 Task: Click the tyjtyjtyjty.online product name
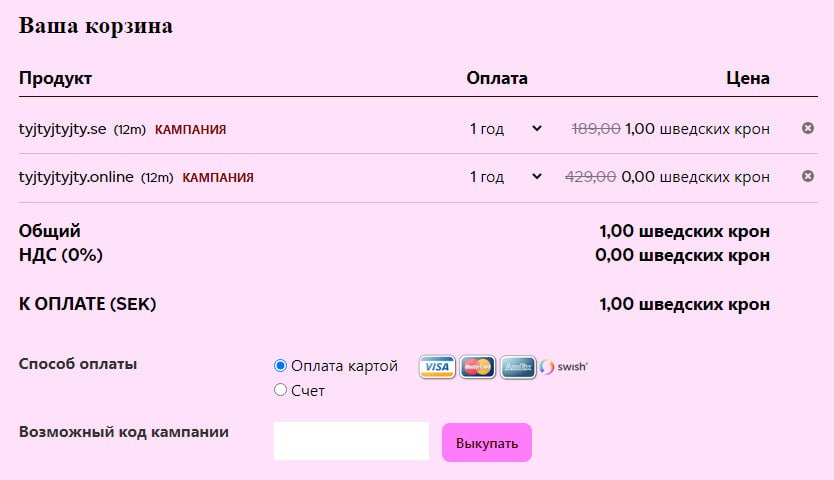pyautogui.click(x=76, y=177)
